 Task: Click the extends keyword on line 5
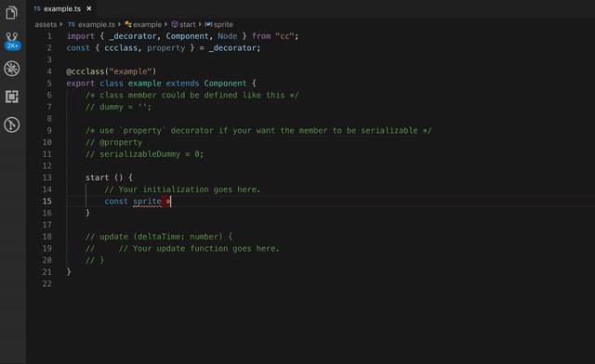coord(182,83)
